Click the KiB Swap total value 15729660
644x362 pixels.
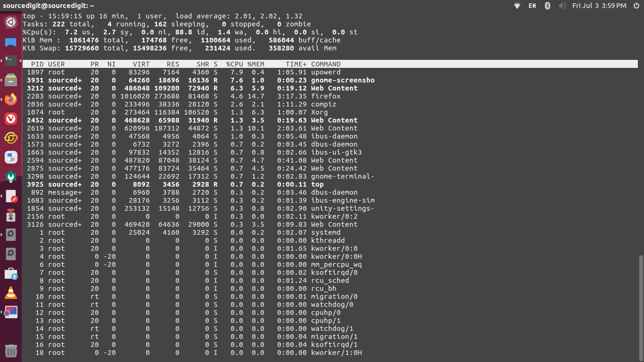point(82,48)
